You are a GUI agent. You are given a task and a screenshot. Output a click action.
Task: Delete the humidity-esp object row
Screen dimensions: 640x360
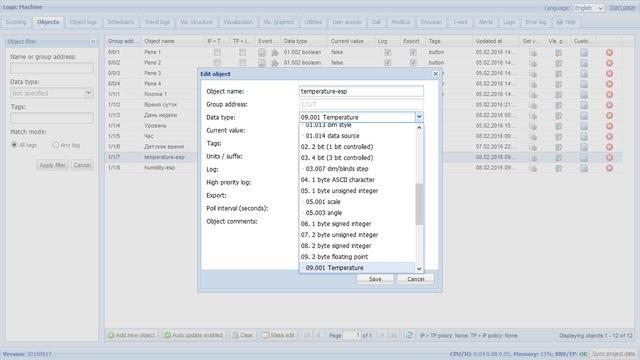609,168
